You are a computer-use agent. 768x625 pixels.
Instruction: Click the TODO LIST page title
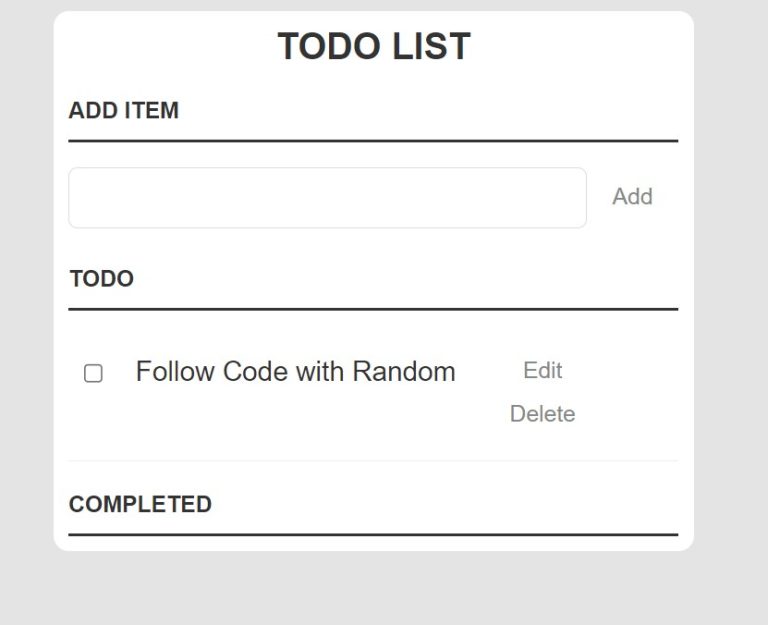pos(374,46)
